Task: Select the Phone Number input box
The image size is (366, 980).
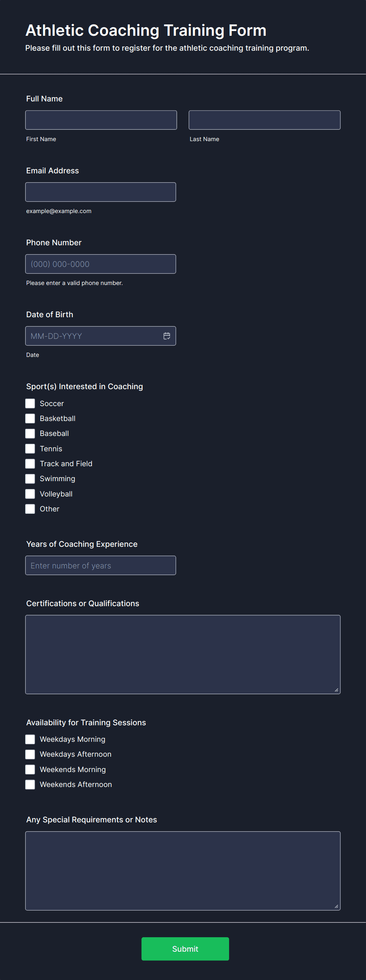Action: point(101,264)
